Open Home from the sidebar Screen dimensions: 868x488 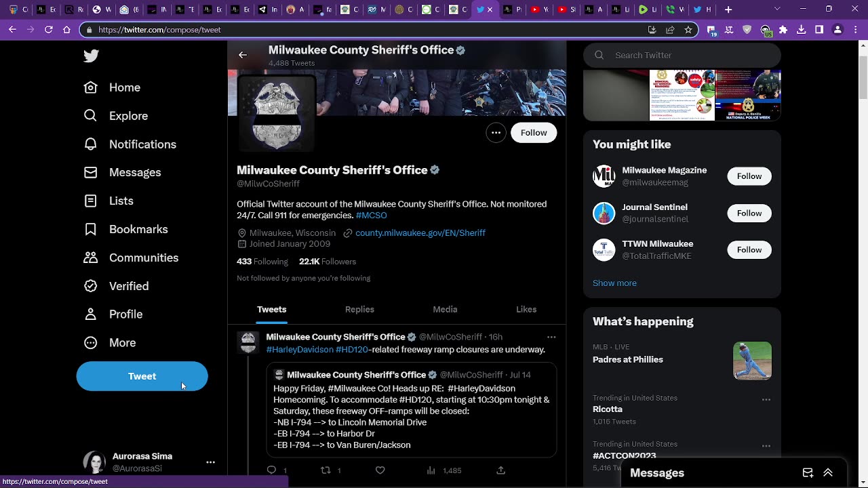112,87
